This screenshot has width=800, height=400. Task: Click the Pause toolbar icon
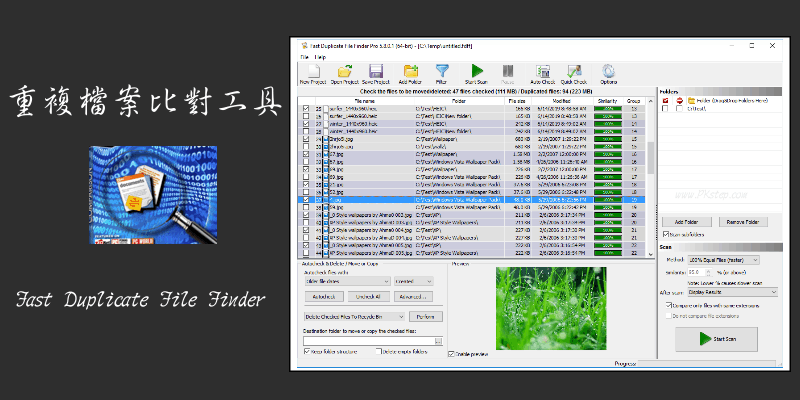coord(508,71)
